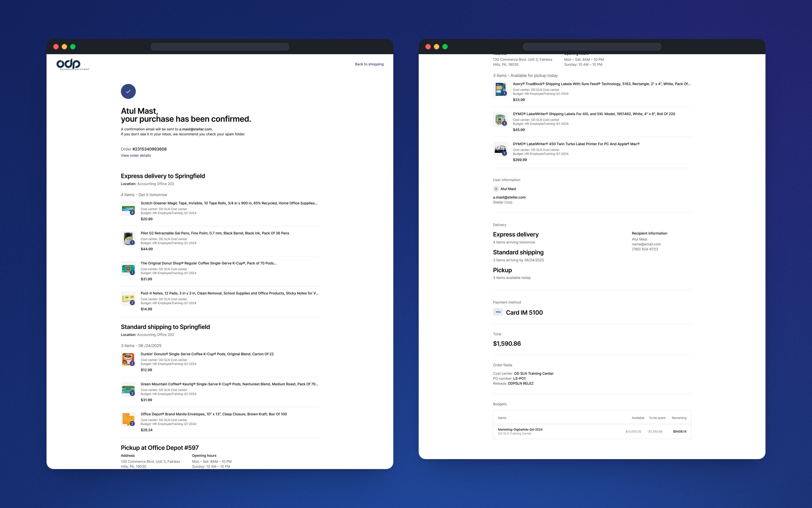Click the a.mast@stellar.com confirmation email address
Viewport: 812px width, 508px height.
(196, 129)
